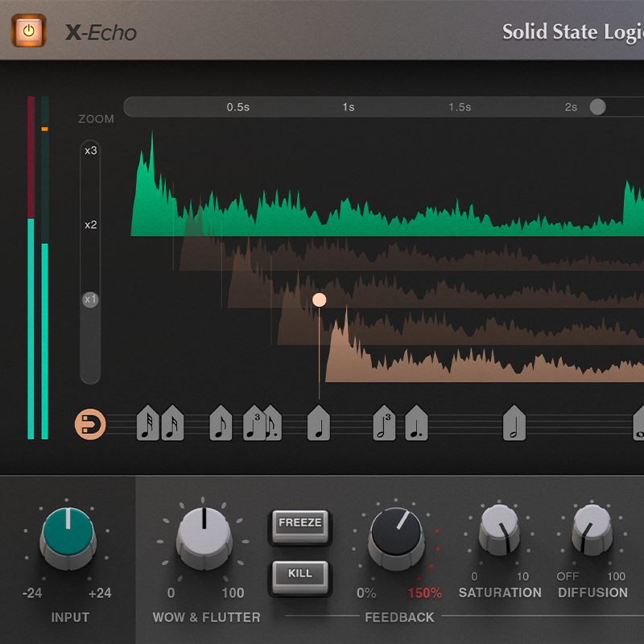
Task: Click the time ruler scroll handle near 2s
Action: tap(597, 107)
